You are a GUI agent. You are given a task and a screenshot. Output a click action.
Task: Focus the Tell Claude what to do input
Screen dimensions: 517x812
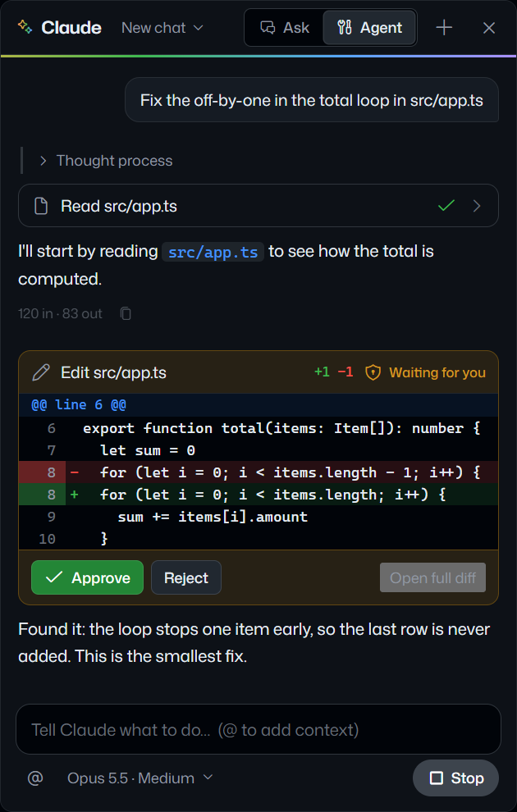tap(258, 729)
